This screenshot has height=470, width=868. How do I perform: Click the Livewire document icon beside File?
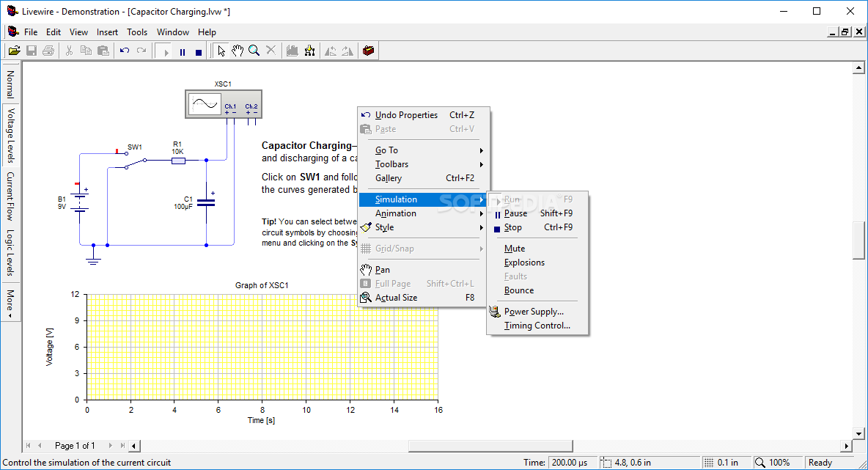(13, 32)
